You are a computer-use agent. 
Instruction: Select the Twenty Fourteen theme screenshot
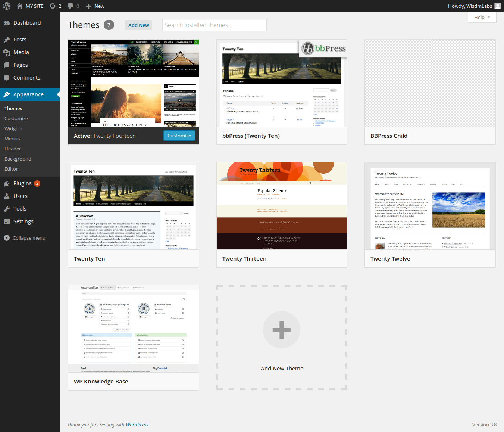134,83
